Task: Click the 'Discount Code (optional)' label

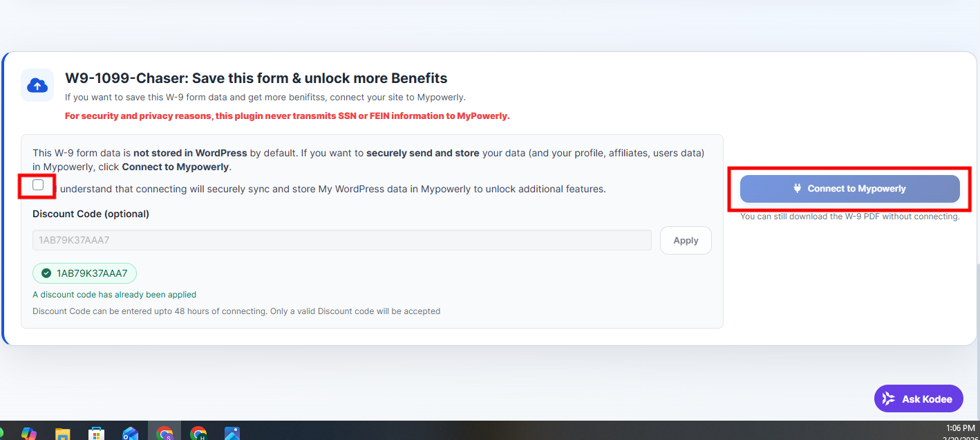Action: (x=91, y=214)
